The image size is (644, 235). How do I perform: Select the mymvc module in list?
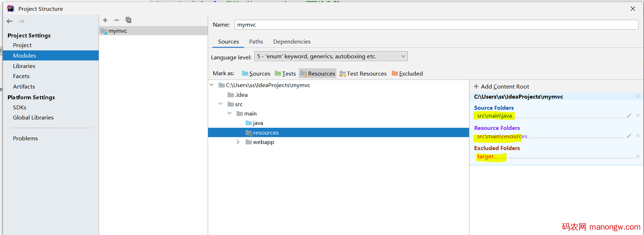tap(153, 31)
